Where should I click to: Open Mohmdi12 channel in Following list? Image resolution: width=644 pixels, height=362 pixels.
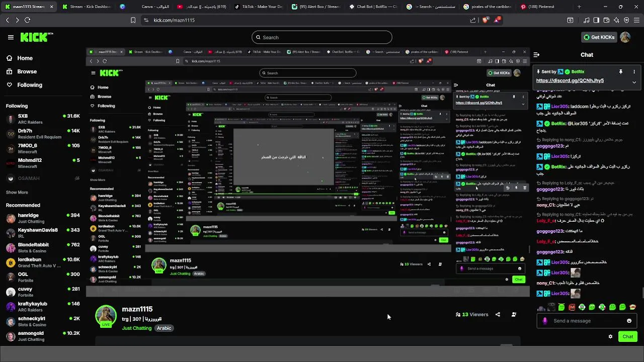[x=43, y=163]
